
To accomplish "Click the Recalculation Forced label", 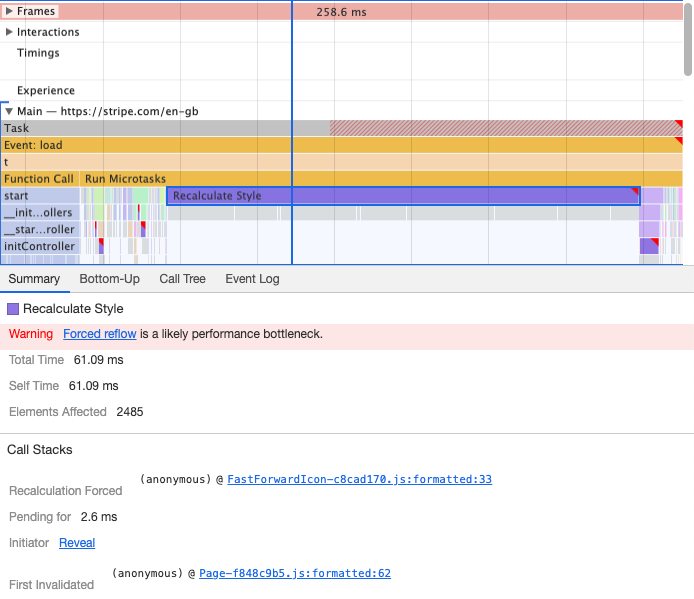I will 66,491.
